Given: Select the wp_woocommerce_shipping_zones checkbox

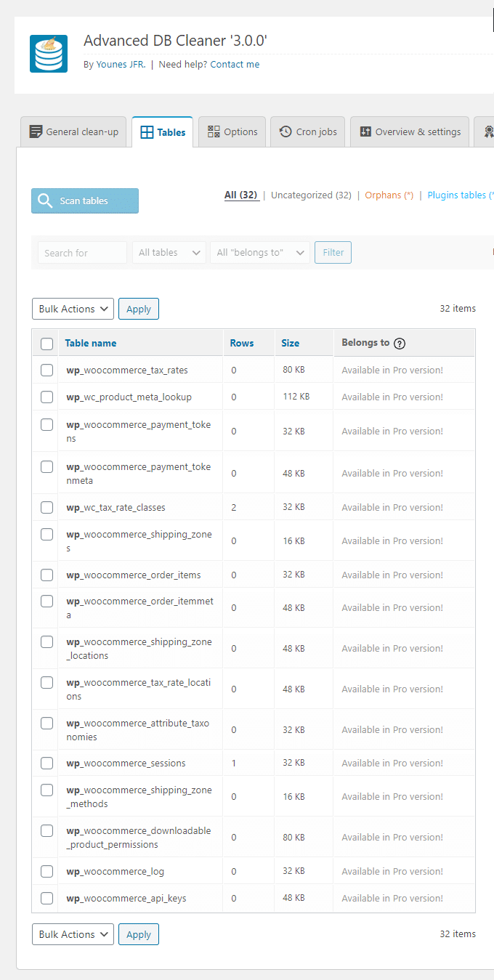Looking at the screenshot, I should click(47, 534).
